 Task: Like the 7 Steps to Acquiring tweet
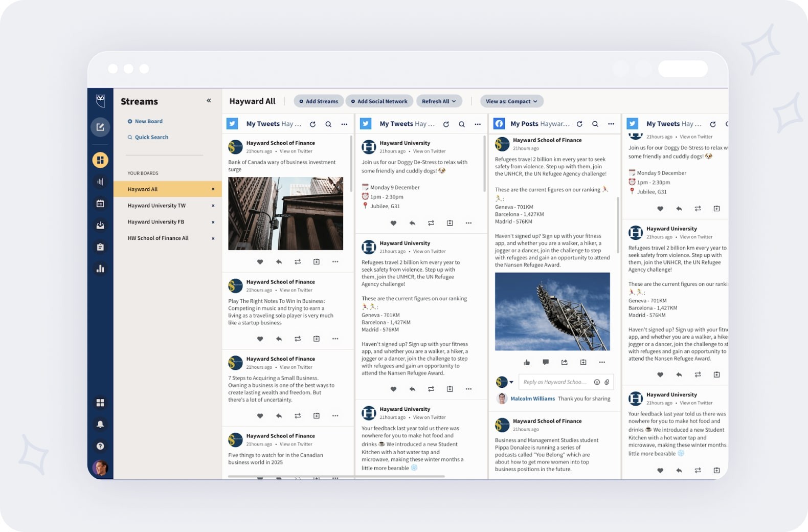tap(260, 416)
